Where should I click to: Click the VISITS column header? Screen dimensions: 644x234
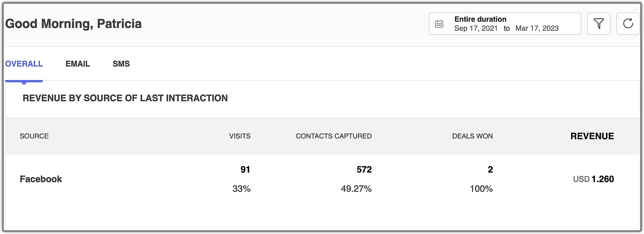240,136
